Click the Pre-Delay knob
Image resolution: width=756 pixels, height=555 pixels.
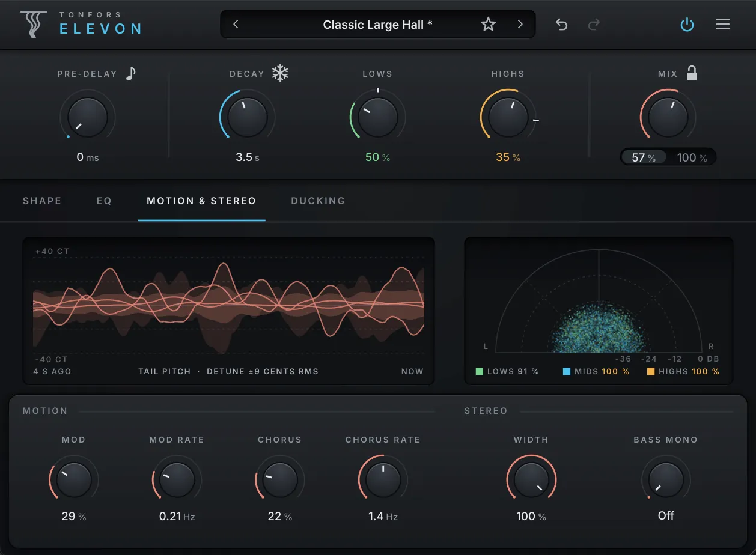point(88,117)
